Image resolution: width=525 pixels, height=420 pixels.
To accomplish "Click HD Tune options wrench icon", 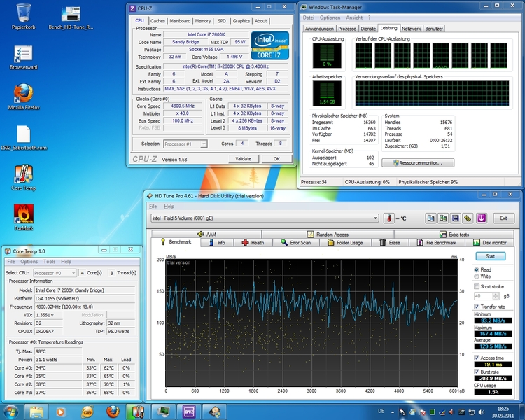I will [468, 218].
